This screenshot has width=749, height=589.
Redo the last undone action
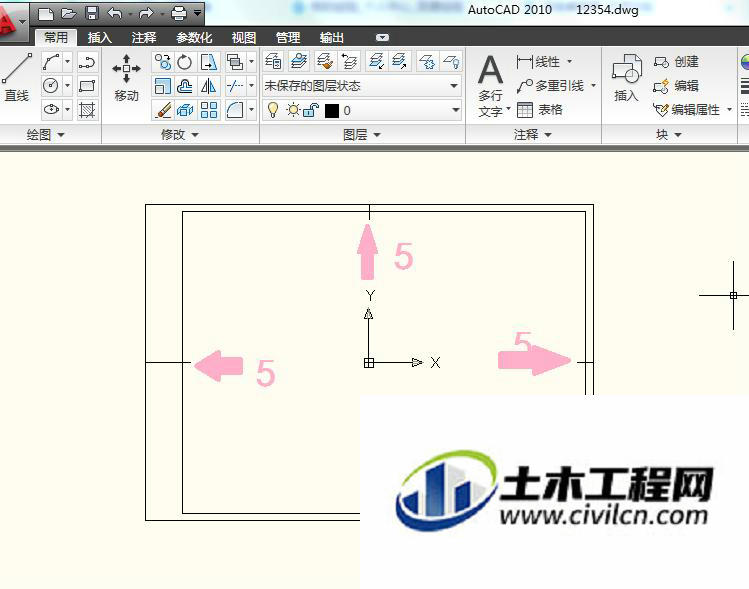tap(146, 13)
